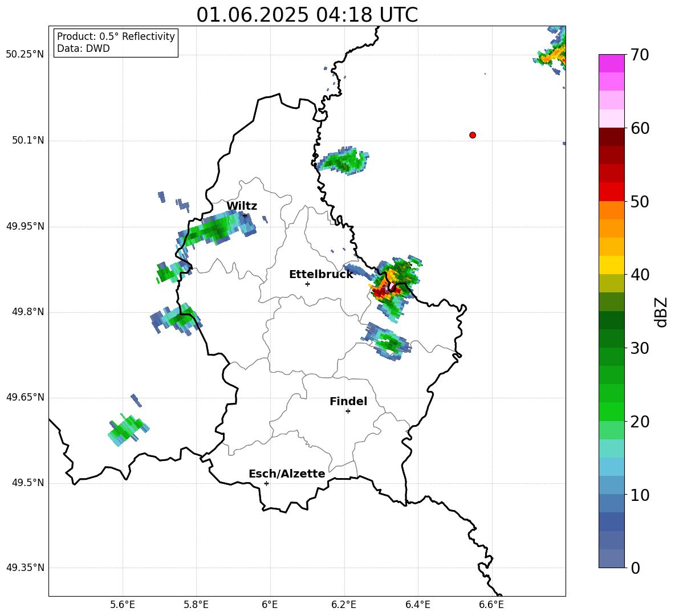Click the Esch/Alzette station cross marker
The width and height of the screenshot is (675, 616).
(x=266, y=483)
